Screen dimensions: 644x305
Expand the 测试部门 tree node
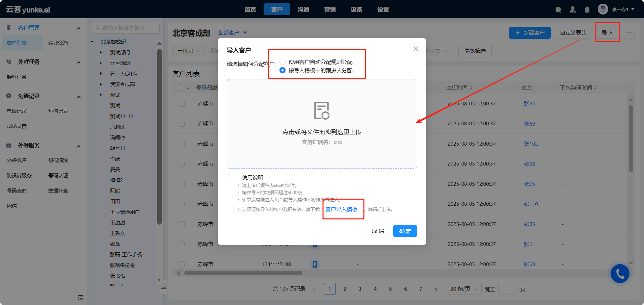(101, 52)
